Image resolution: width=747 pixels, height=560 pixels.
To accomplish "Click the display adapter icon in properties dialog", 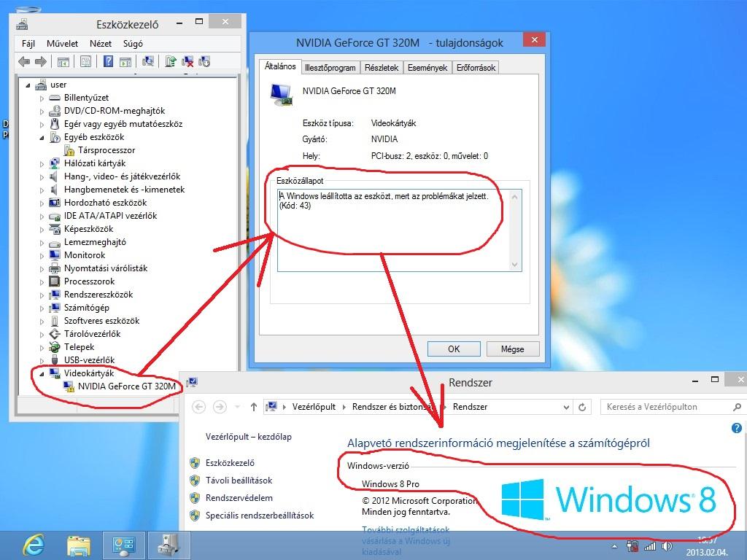I will coord(281,94).
